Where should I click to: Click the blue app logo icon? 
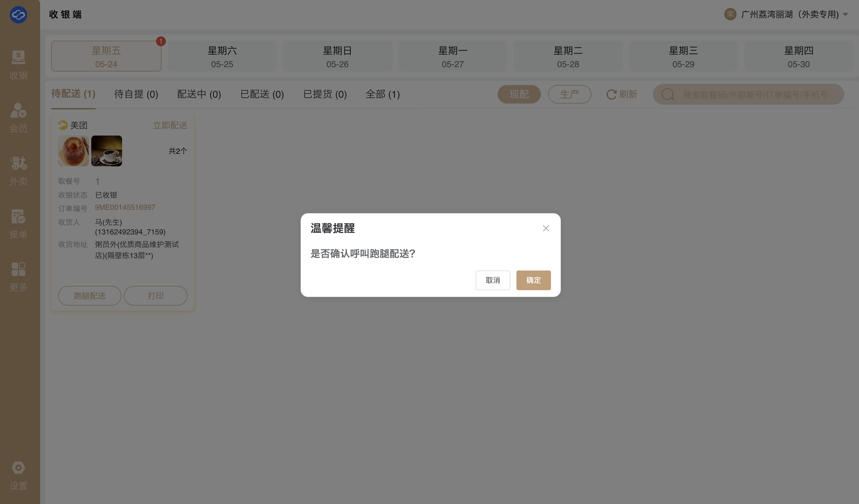[x=18, y=15]
